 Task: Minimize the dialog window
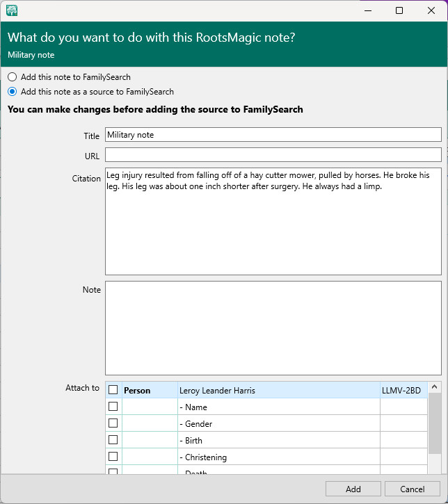tap(367, 10)
